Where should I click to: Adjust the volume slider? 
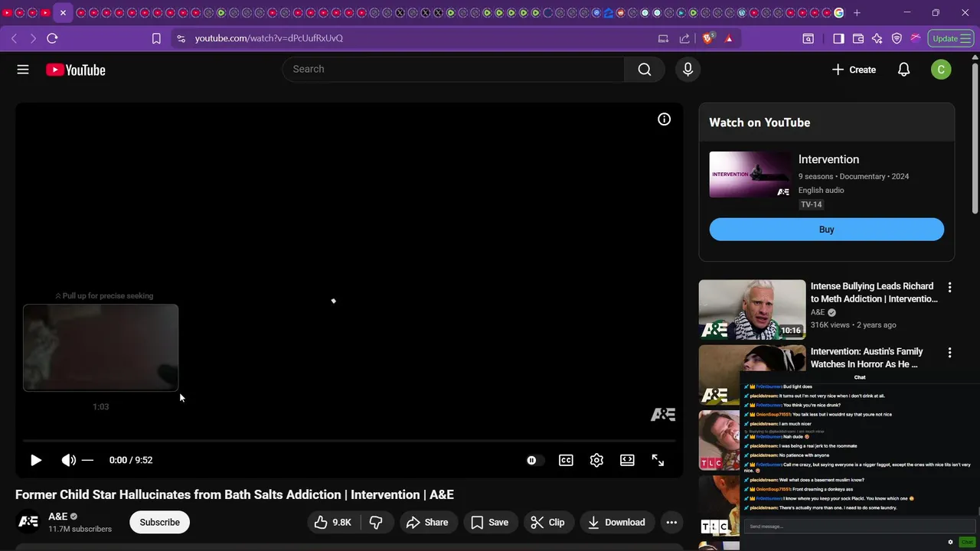pos(87,460)
